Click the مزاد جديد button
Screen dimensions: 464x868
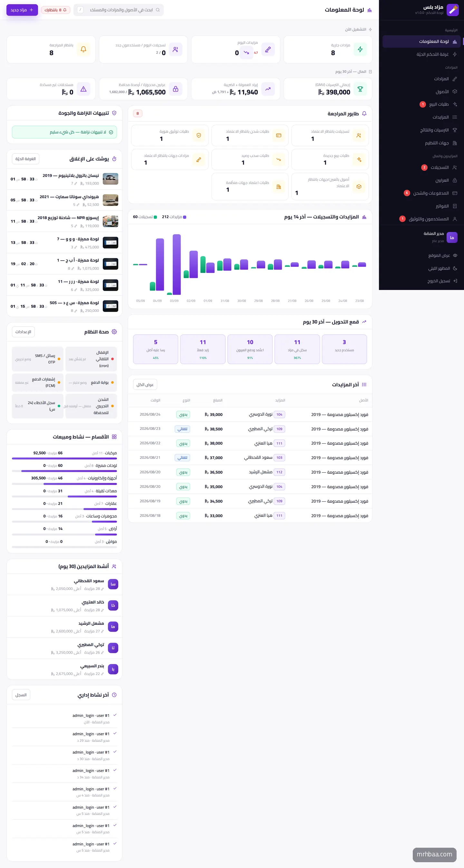pos(22,10)
